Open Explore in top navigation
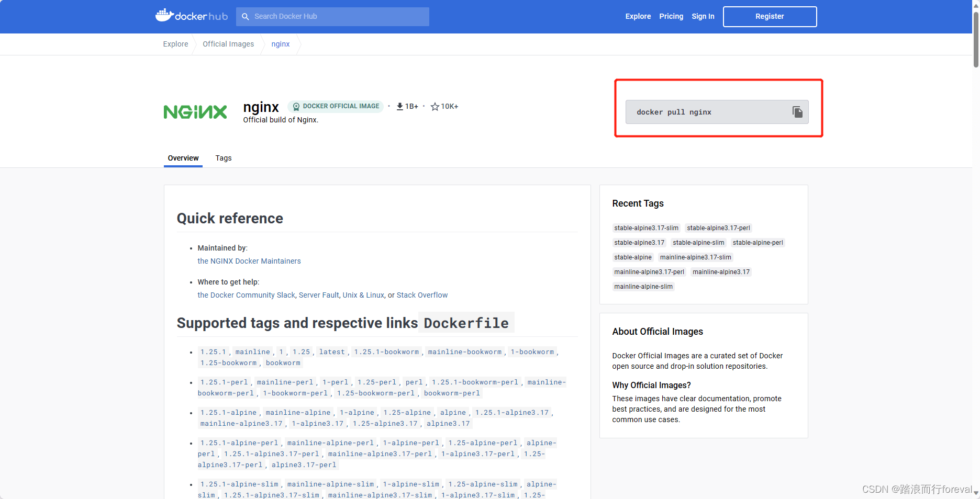Viewport: 980px width, 499px height. [x=638, y=16]
